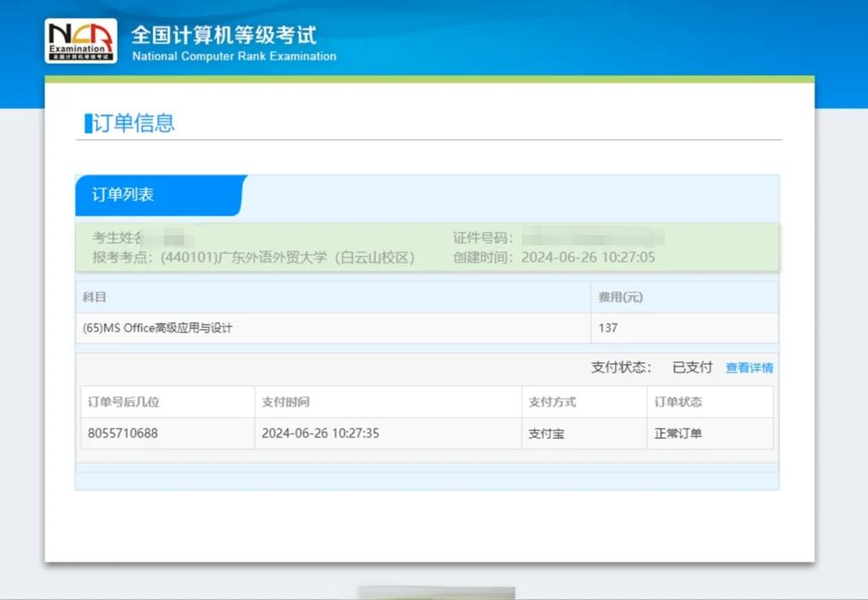Click the 正常订单 status cell

coord(678,434)
